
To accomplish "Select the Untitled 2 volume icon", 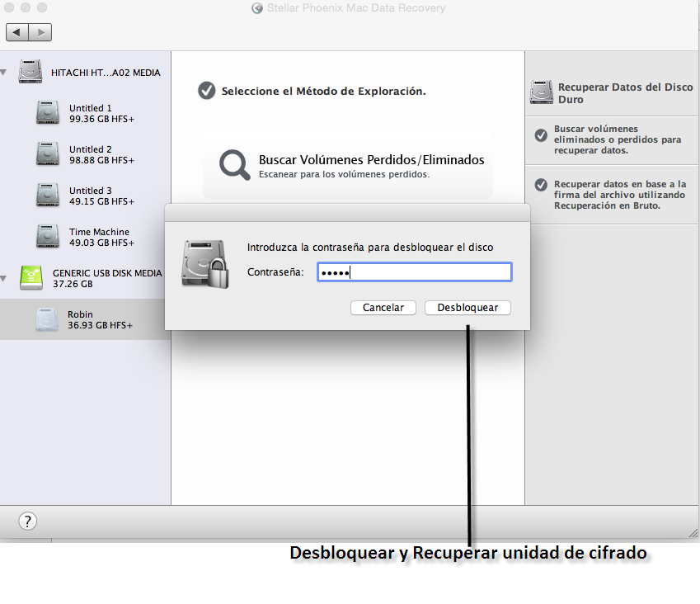I will pyautogui.click(x=48, y=153).
